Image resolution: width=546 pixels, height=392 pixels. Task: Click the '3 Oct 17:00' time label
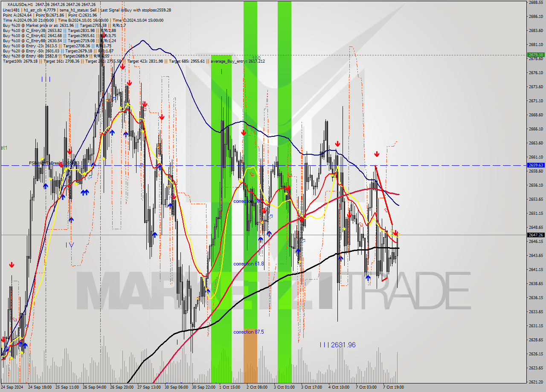(311, 387)
